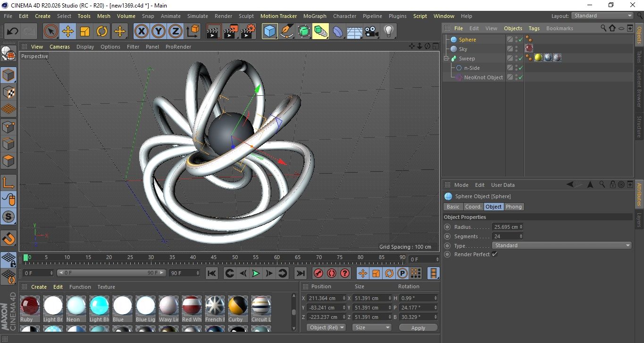Switch to Polygons mode
This screenshot has height=343, width=644.
[8, 161]
